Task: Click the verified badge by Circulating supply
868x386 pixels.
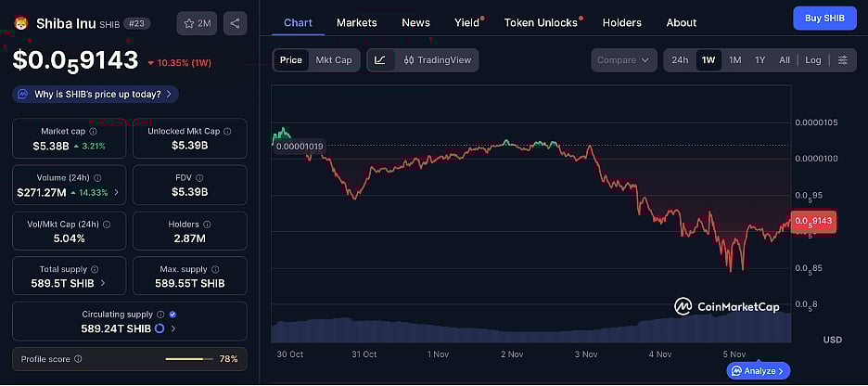Action: click(x=172, y=315)
